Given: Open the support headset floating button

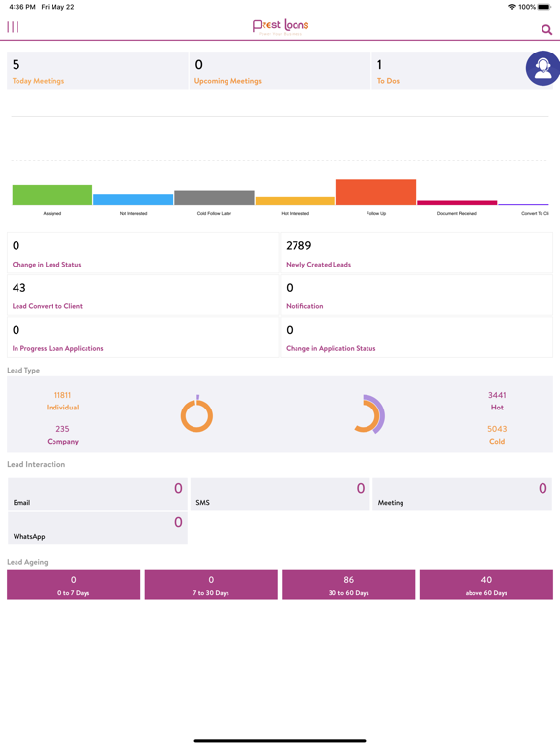Looking at the screenshot, I should [x=542, y=68].
